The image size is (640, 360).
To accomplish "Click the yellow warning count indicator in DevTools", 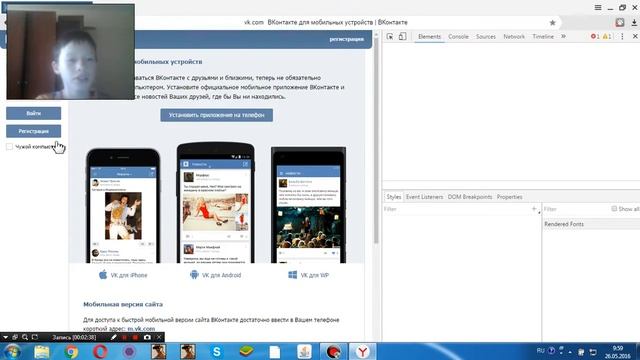I will coord(607,36).
